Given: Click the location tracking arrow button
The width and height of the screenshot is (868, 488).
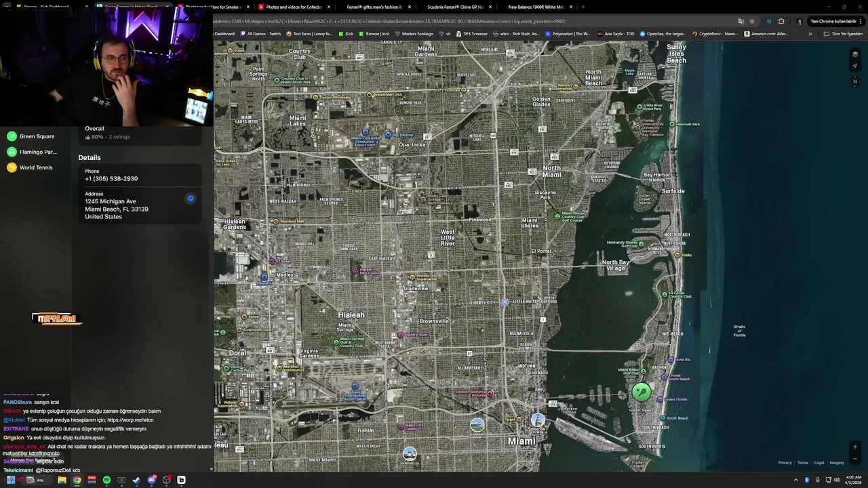Looking at the screenshot, I should tap(854, 66).
